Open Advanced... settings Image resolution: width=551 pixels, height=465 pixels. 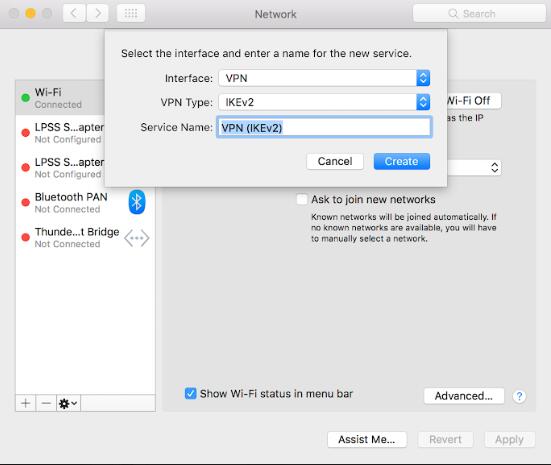[464, 396]
